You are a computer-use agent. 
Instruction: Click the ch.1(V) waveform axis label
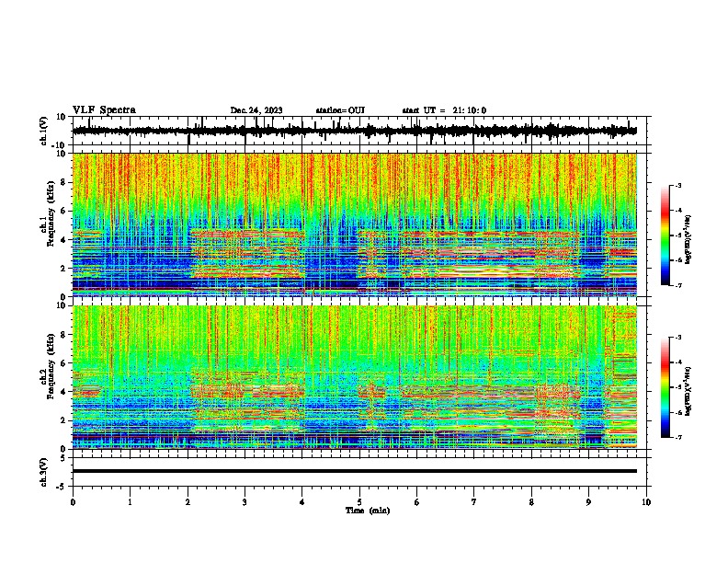pos(44,131)
